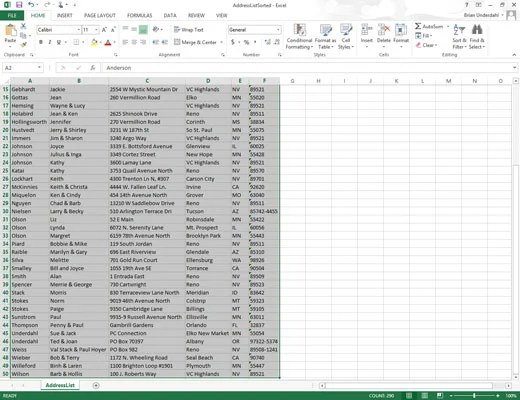Open the Calibri font name dropdown
The image size is (520, 400).
click(x=79, y=30)
